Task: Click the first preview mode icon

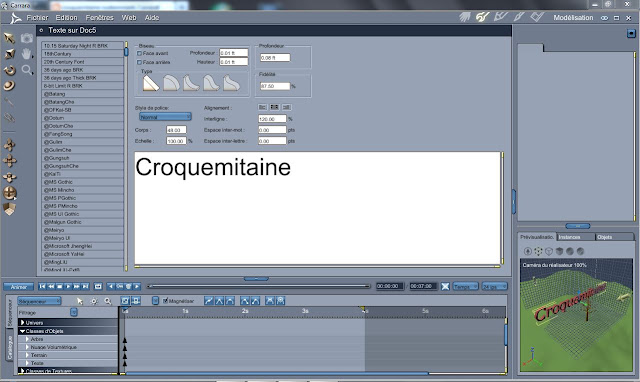Action: point(528,251)
